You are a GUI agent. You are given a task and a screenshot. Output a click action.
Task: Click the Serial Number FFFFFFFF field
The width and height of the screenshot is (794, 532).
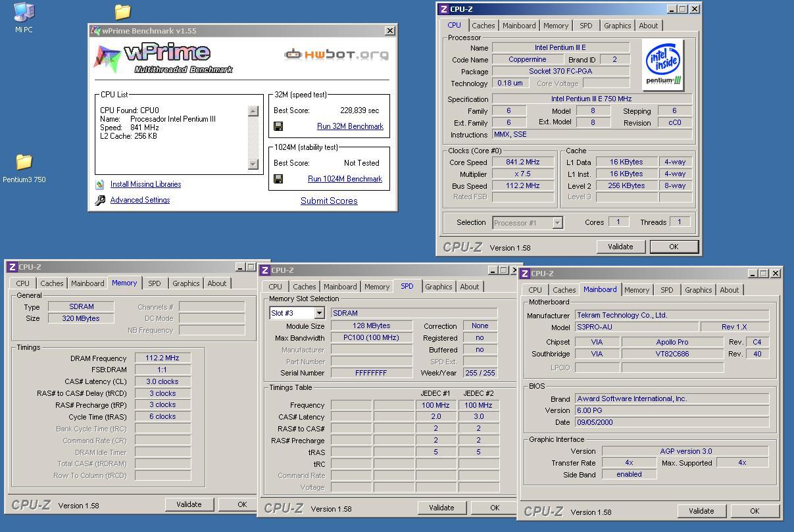(x=372, y=373)
